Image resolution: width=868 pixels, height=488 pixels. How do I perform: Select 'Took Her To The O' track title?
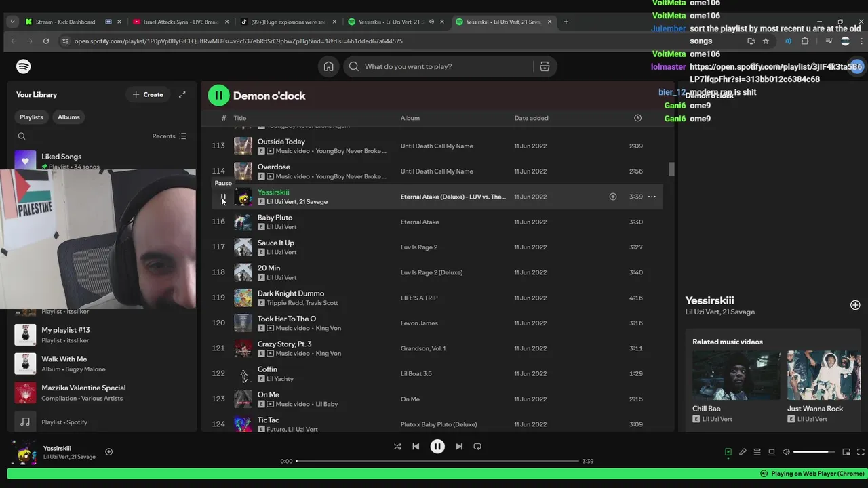pos(287,319)
